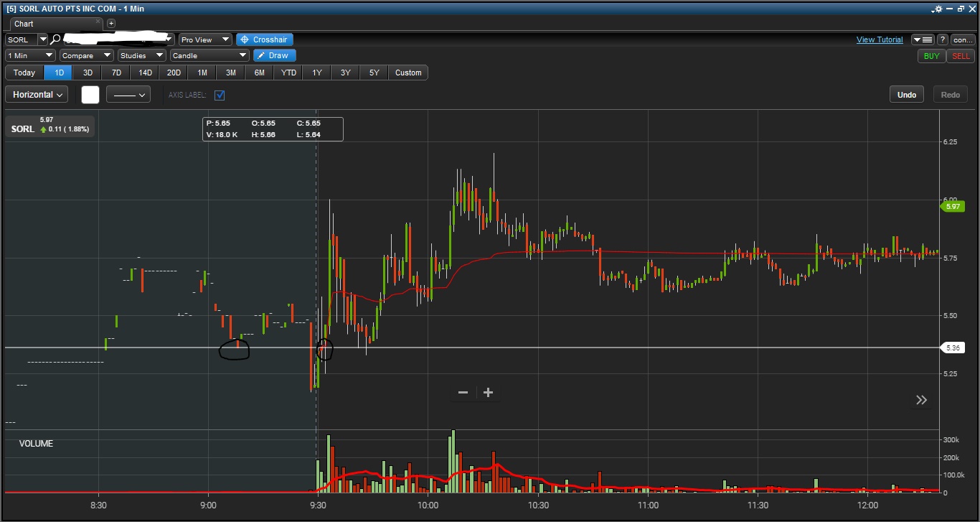Click the 5.36 horizontal line price label

coord(953,348)
